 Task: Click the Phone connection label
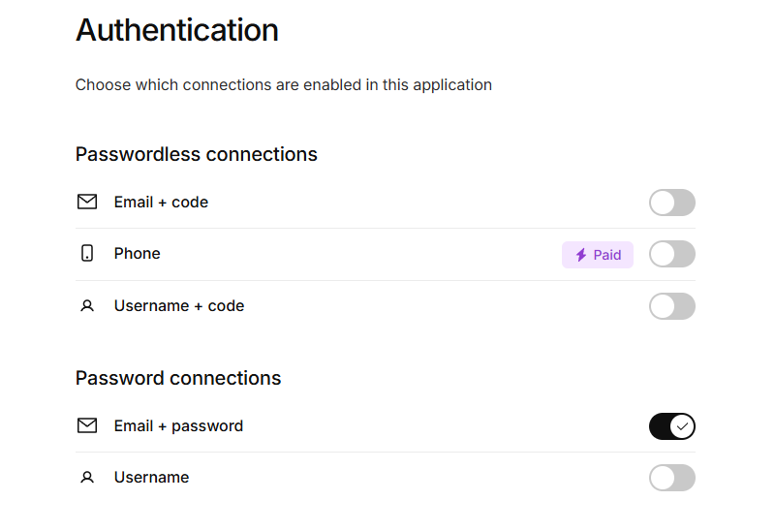(137, 253)
